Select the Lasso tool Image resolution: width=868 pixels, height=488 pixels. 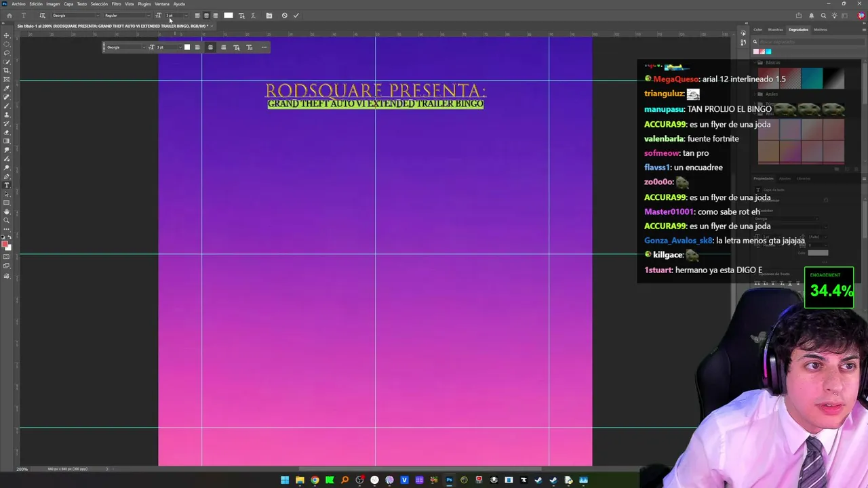7,53
